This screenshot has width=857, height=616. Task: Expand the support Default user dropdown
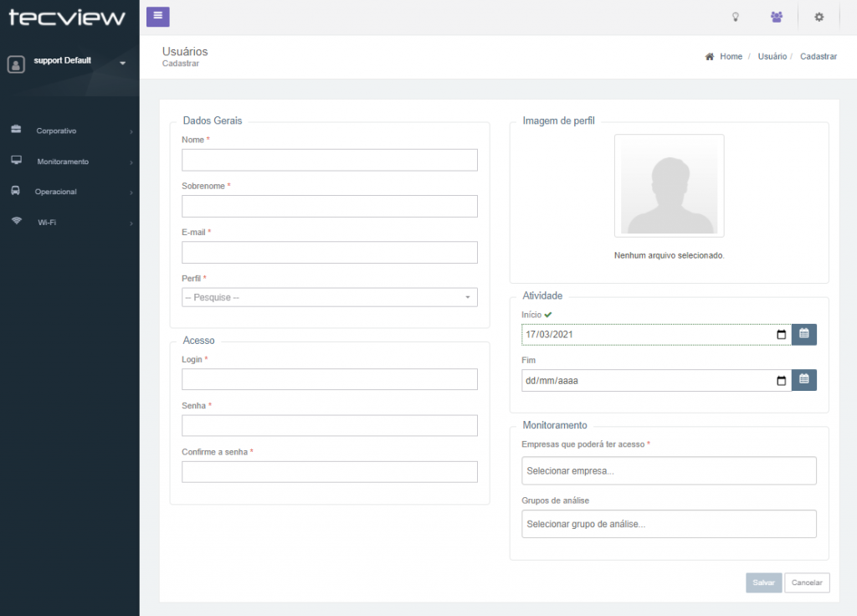tap(122, 63)
